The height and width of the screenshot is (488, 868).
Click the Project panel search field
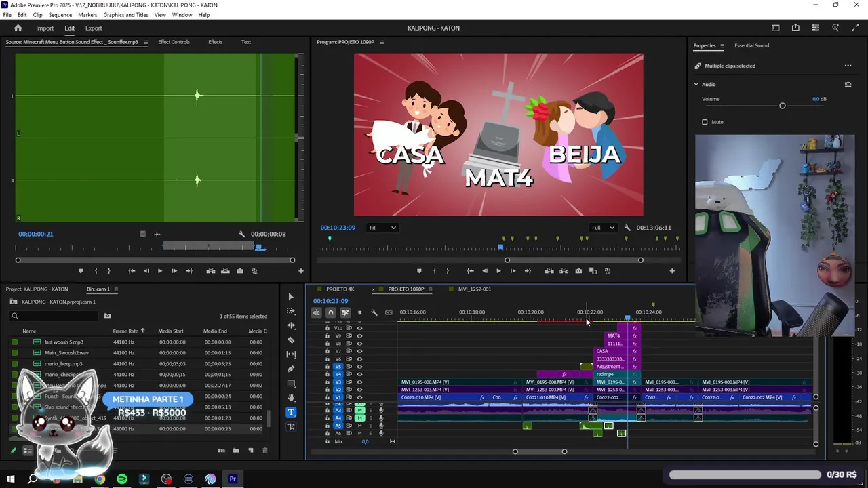tap(54, 316)
